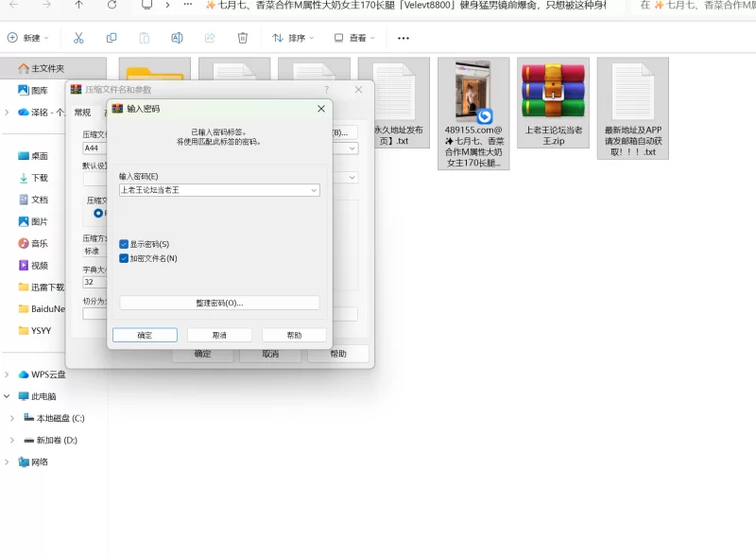Open the 排序 sort dropdown
756x558 pixels.
pos(293,38)
